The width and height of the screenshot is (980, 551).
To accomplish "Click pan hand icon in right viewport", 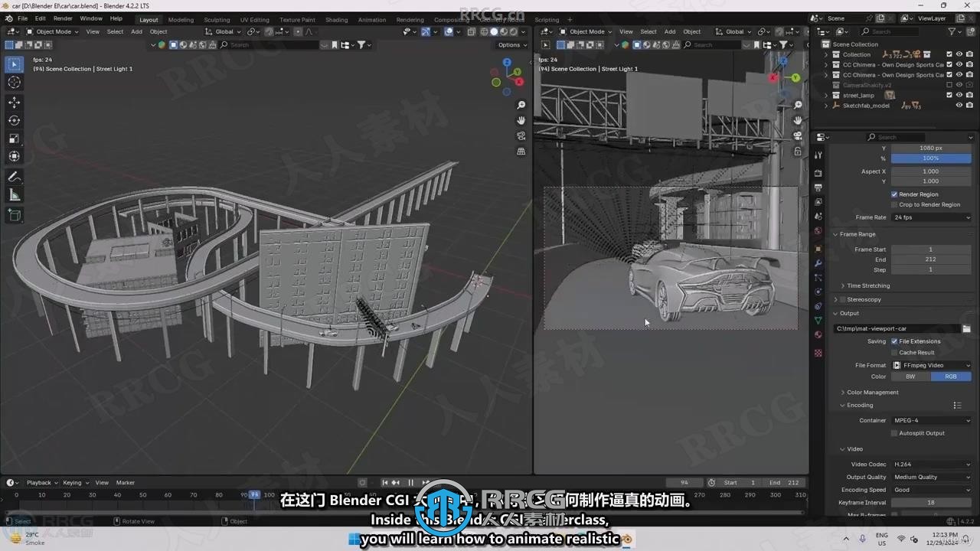I will [798, 120].
